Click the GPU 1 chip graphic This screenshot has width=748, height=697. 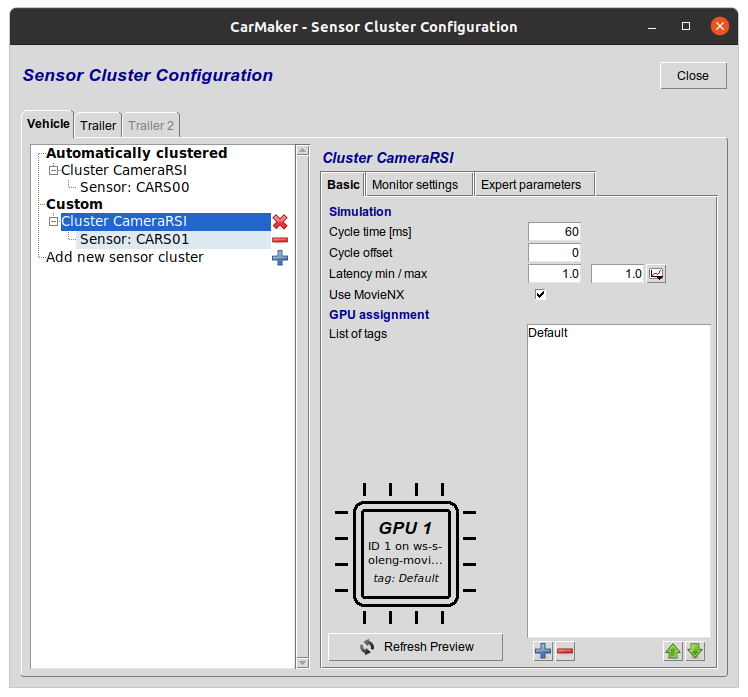(405, 552)
